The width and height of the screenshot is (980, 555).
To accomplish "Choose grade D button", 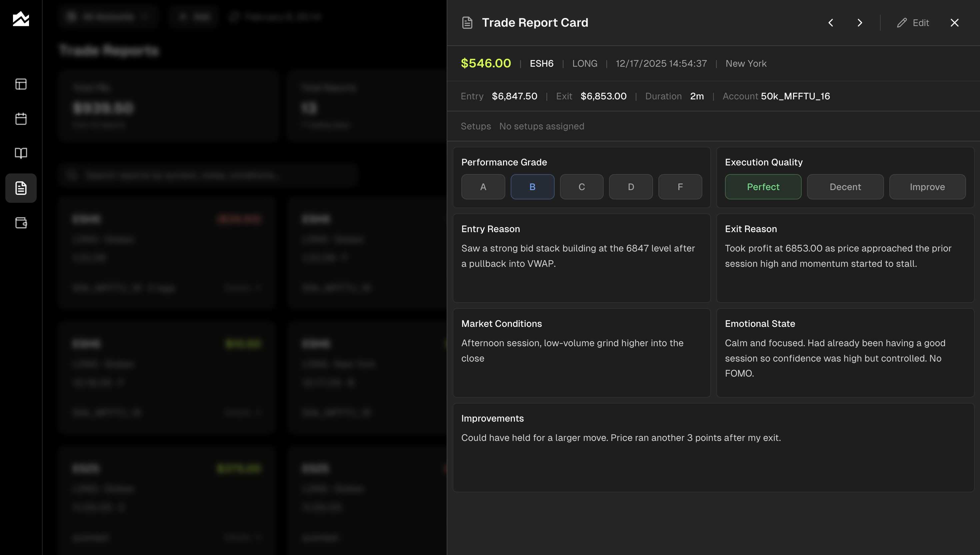I will [x=631, y=187].
